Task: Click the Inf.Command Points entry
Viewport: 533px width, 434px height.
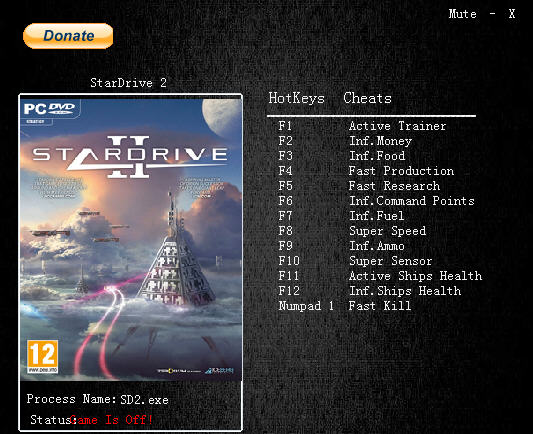Action: point(412,201)
